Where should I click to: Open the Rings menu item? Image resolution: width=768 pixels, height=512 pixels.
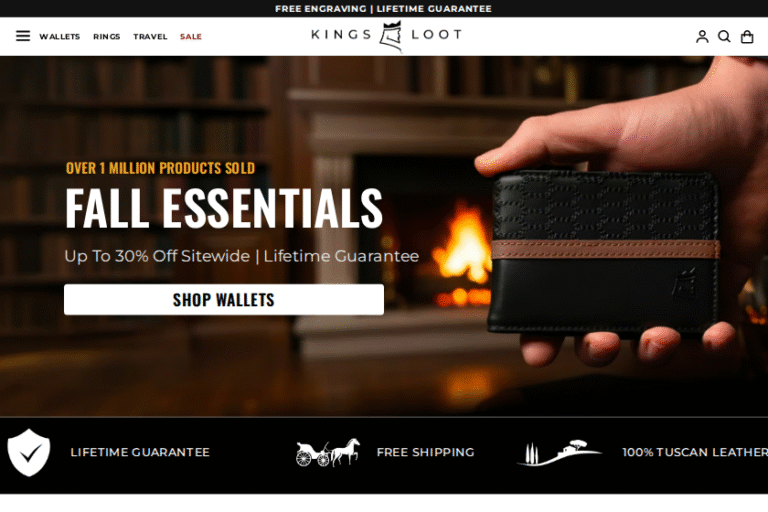[x=106, y=37]
